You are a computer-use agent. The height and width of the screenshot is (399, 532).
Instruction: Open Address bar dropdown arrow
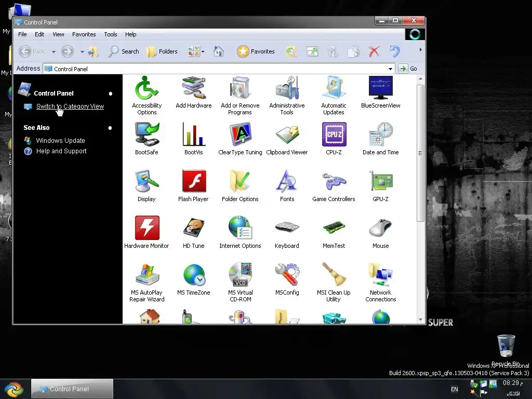tap(390, 69)
